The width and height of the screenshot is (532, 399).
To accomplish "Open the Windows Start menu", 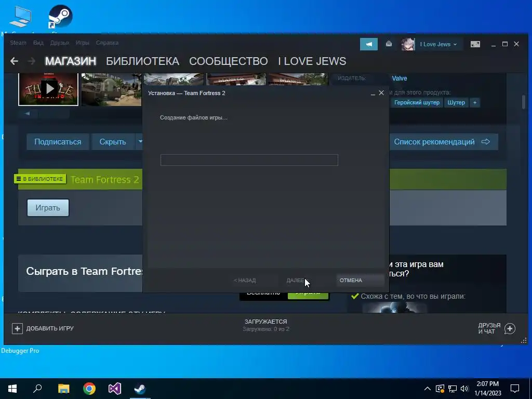I will 12,389.
